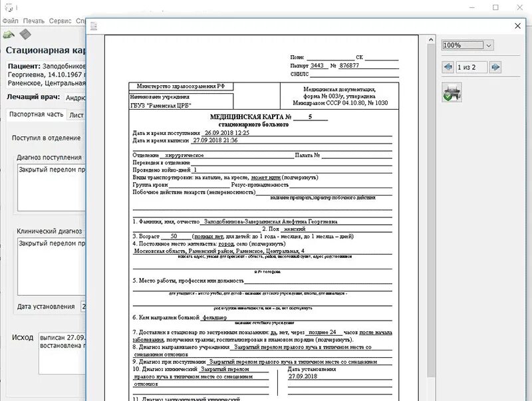Click 'форма № 003/у, утверждена' text

pyautogui.click(x=339, y=96)
